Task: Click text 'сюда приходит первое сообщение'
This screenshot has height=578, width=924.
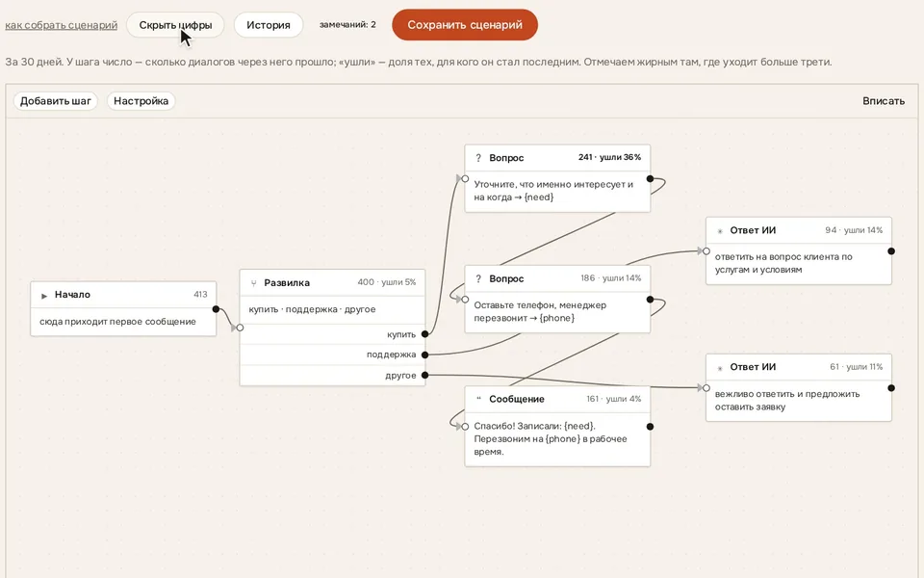Action: [117, 322]
